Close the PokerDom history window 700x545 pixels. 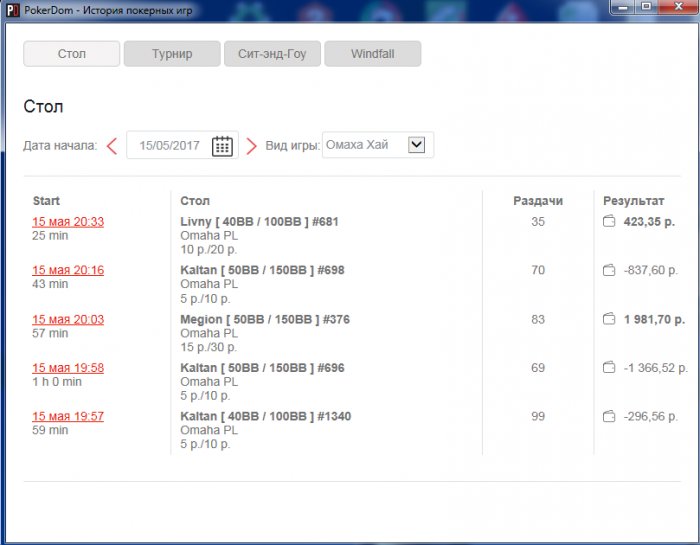(679, 7)
